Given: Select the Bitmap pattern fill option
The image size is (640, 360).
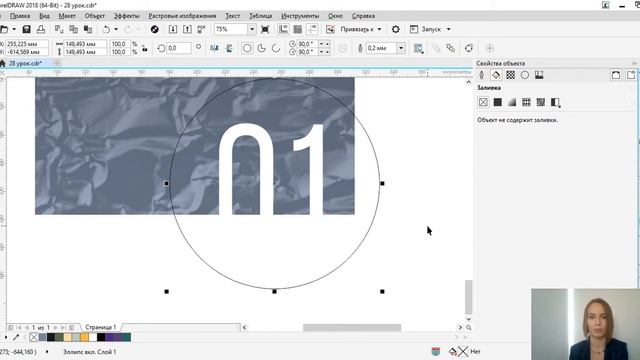Looking at the screenshot, I should click(541, 102).
